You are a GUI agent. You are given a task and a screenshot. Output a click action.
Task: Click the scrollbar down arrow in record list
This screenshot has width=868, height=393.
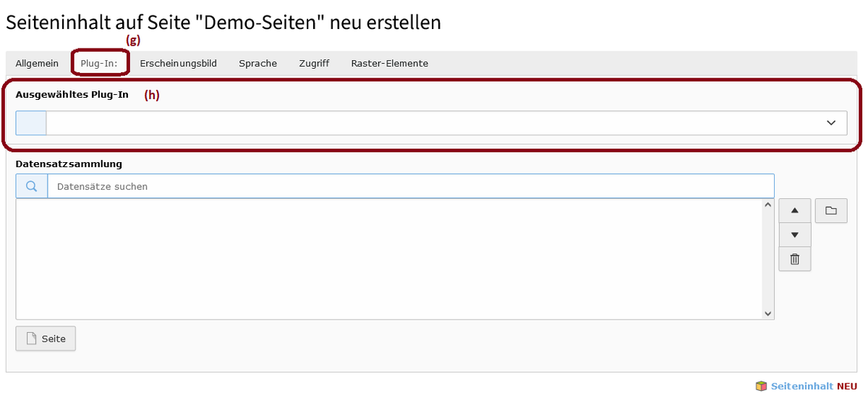pos(768,313)
